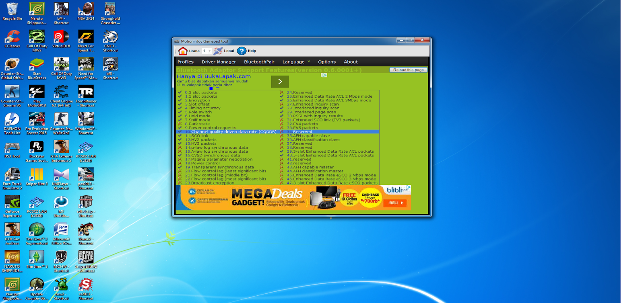Click the Local connection plug icon
This screenshot has height=303, width=644.
point(218,51)
